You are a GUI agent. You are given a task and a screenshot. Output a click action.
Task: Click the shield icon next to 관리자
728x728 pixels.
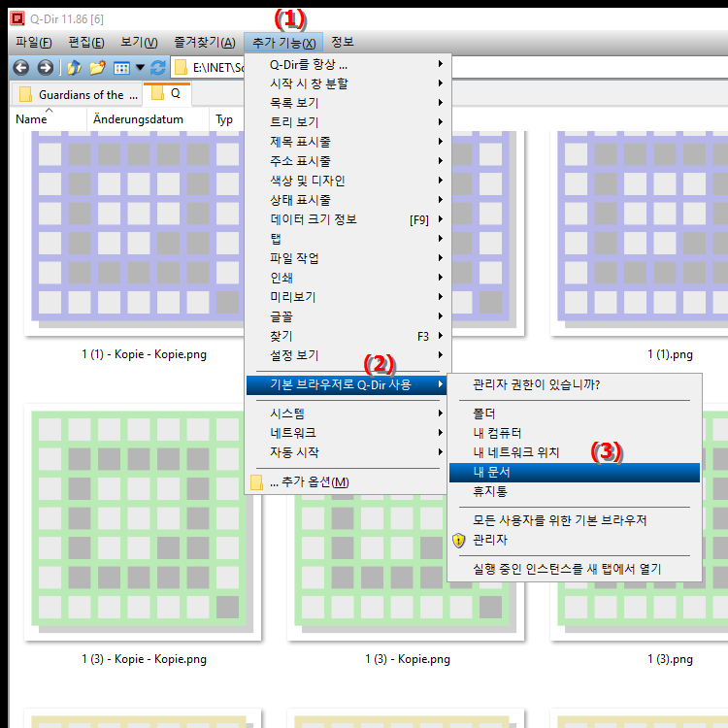pos(459,540)
